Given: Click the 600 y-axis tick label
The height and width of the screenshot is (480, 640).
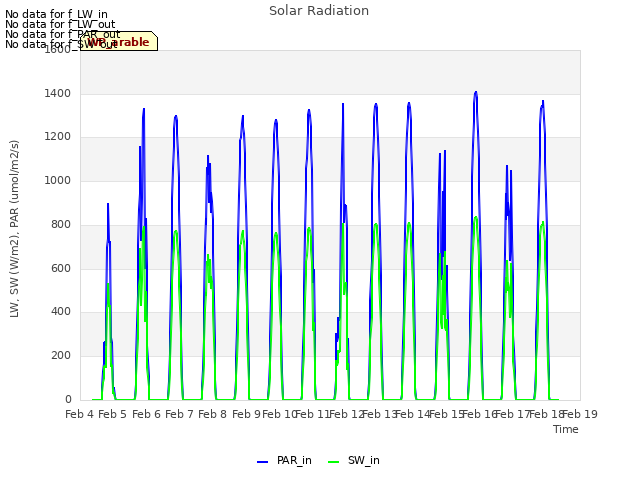Looking at the screenshot, I should [61, 268].
